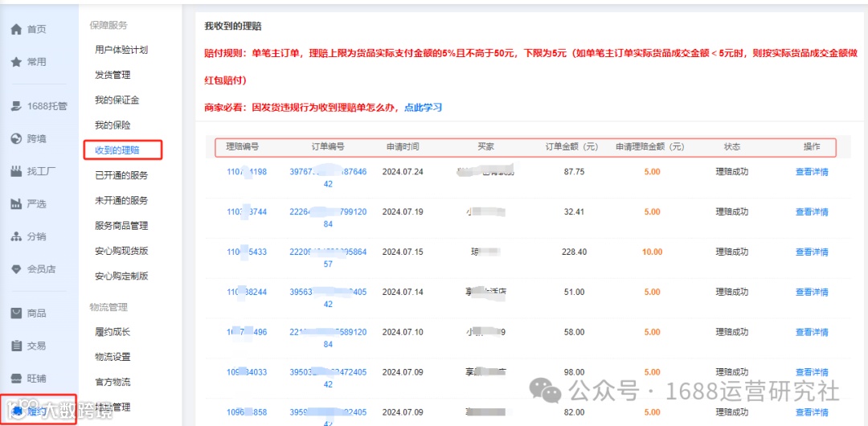
Task: Open the 1688托管 sidebar icon
Action: tap(17, 106)
